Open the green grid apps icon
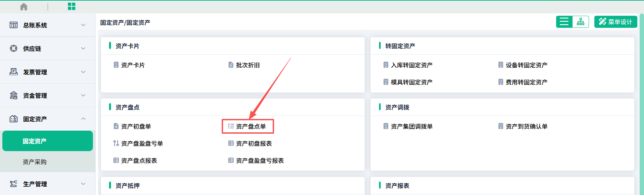 [71, 6]
